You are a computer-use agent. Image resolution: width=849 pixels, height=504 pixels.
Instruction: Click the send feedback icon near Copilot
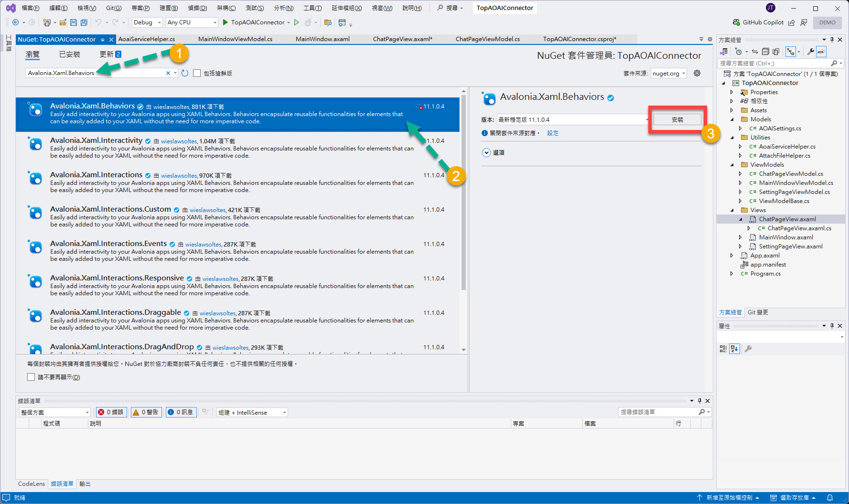pos(804,22)
